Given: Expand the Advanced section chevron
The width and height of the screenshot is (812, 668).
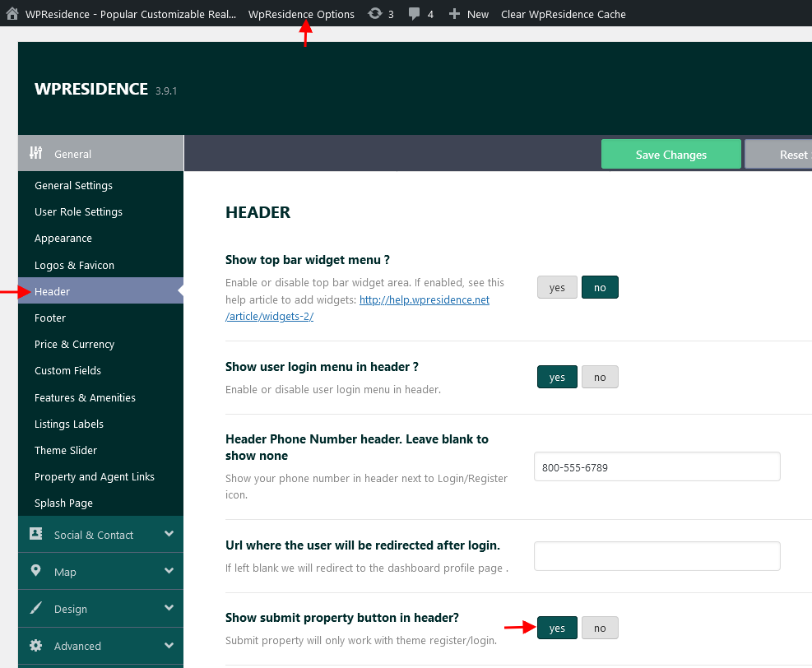Looking at the screenshot, I should [169, 645].
